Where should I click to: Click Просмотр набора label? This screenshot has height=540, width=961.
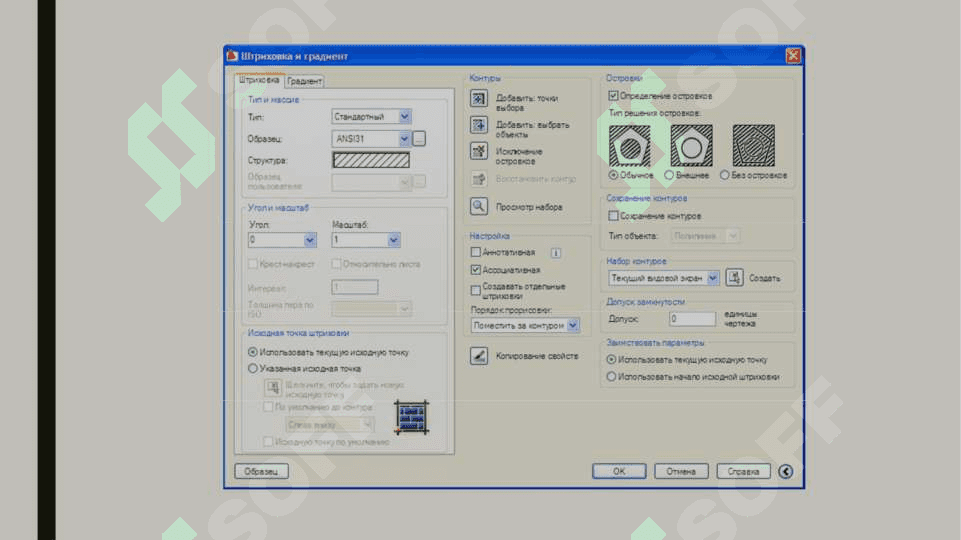click(x=529, y=207)
